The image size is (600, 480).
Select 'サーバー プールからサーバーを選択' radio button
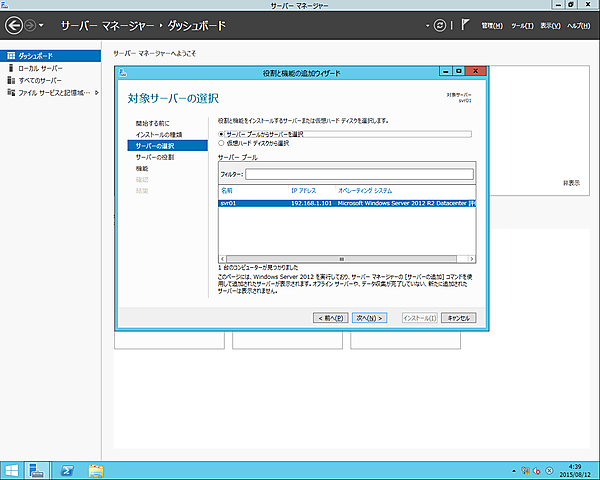coord(221,133)
